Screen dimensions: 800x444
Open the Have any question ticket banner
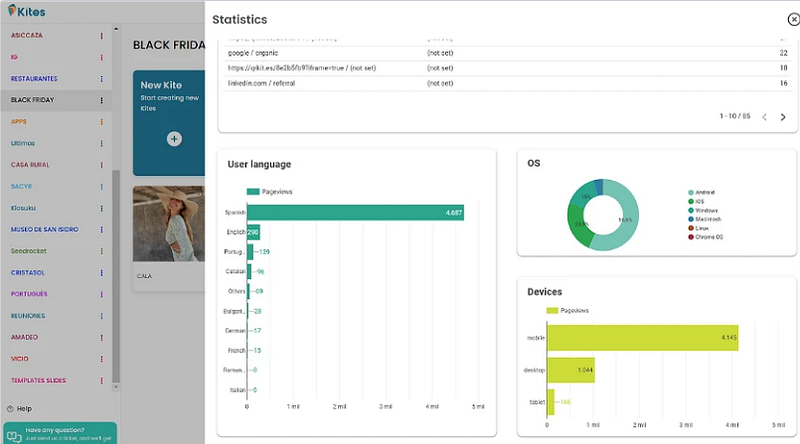point(60,433)
